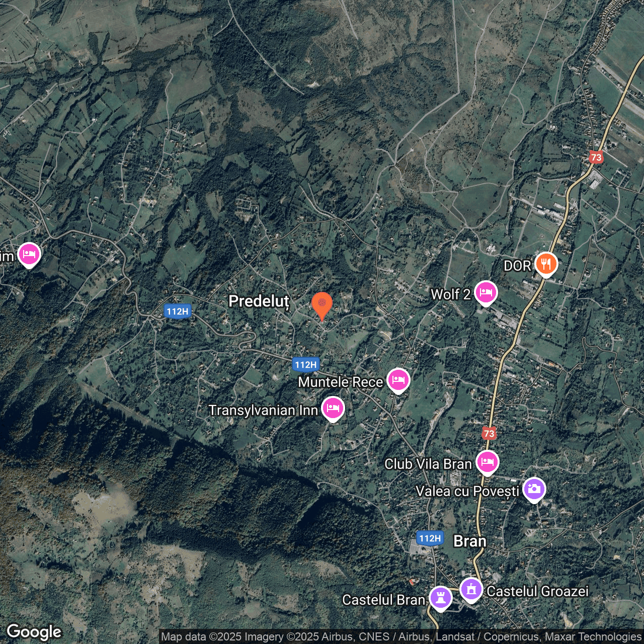Select the 73 route shield above Club Vila Bran

tap(489, 433)
